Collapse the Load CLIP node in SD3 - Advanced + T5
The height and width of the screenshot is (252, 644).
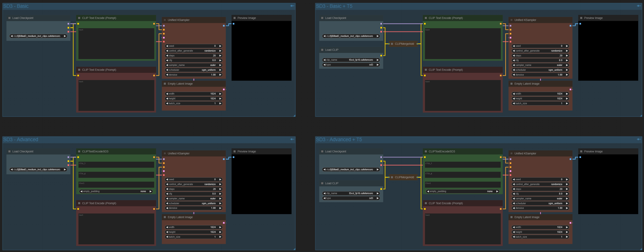(322, 183)
